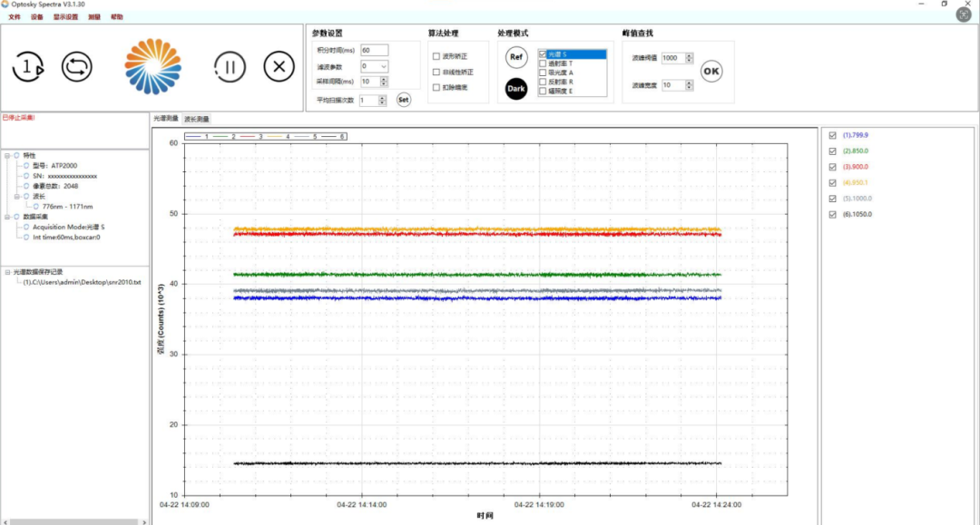Collapse the 特性 tree node
The height and width of the screenshot is (525, 980).
pyautogui.click(x=7, y=155)
